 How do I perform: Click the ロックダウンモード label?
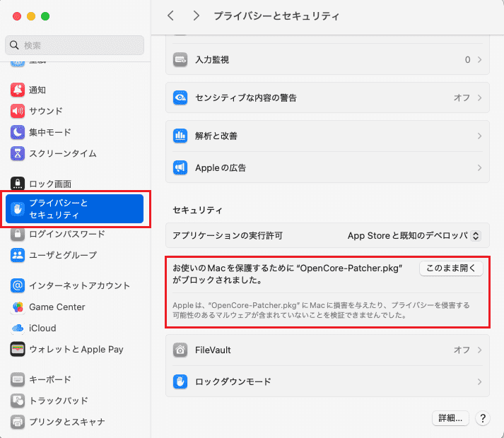coord(233,381)
